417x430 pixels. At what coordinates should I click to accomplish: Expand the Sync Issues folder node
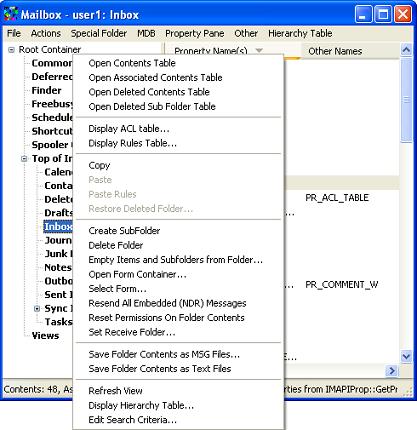tap(37, 309)
